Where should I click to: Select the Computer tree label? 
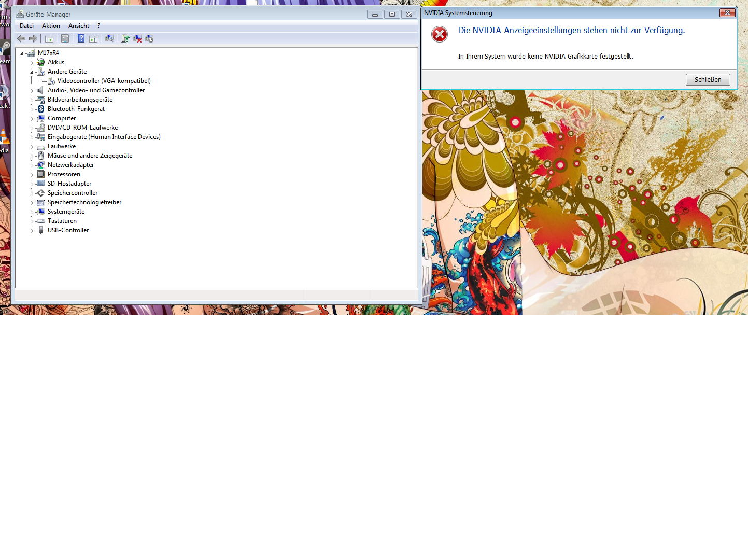point(62,118)
